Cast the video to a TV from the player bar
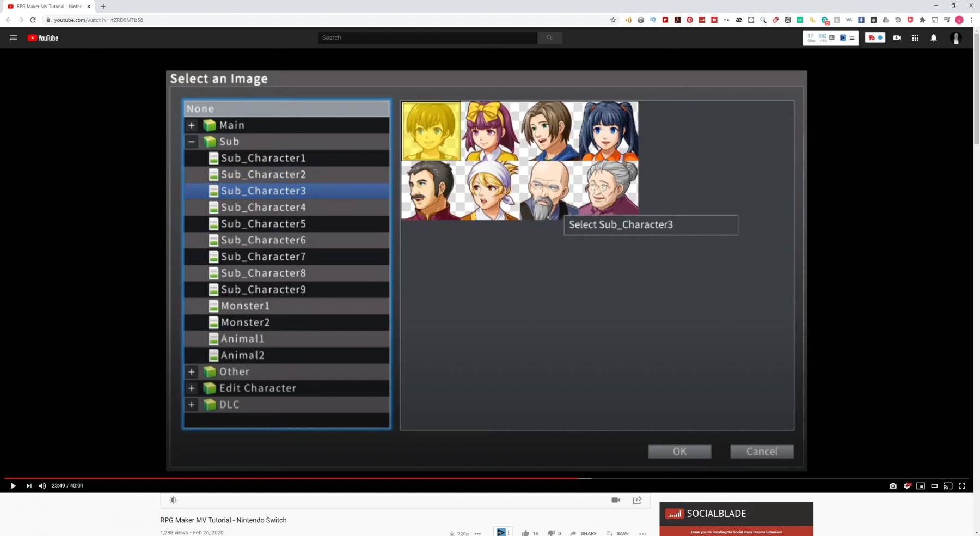This screenshot has width=980, height=536. pyautogui.click(x=948, y=486)
